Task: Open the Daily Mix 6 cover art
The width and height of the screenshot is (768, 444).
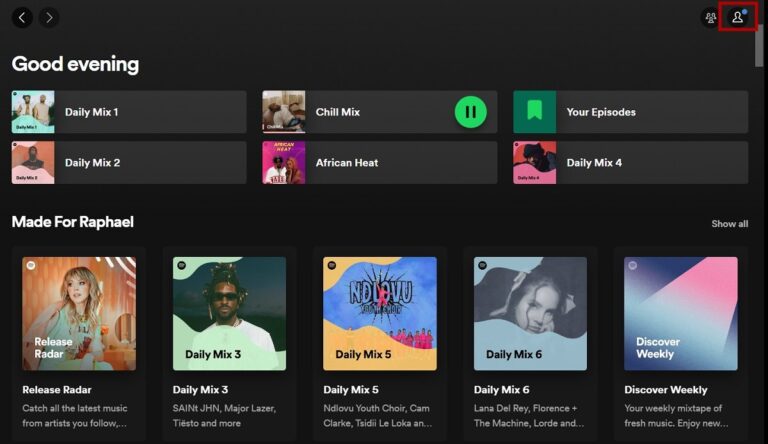Action: click(x=530, y=313)
